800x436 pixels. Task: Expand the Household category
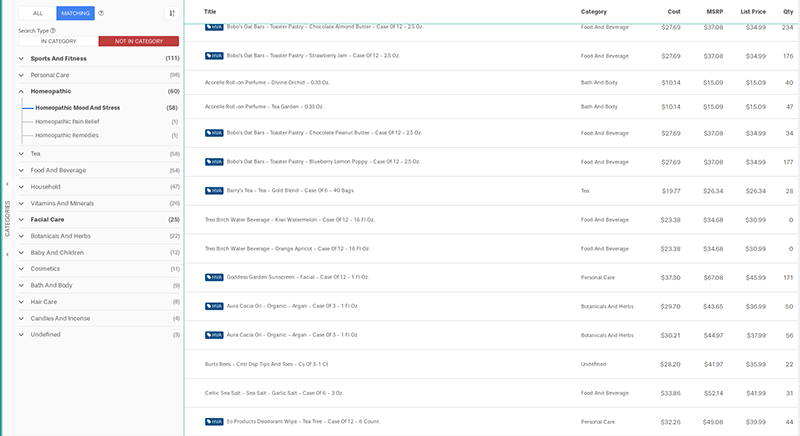click(x=21, y=187)
